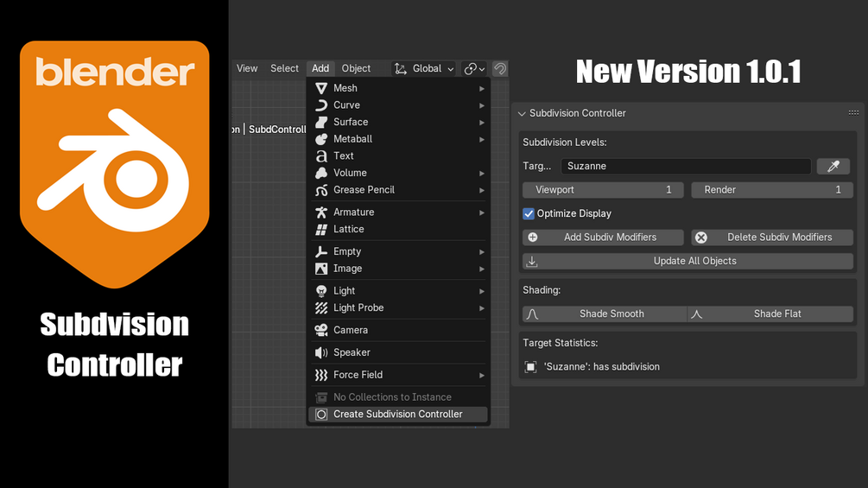Expand the Light submenu arrow

(482, 291)
